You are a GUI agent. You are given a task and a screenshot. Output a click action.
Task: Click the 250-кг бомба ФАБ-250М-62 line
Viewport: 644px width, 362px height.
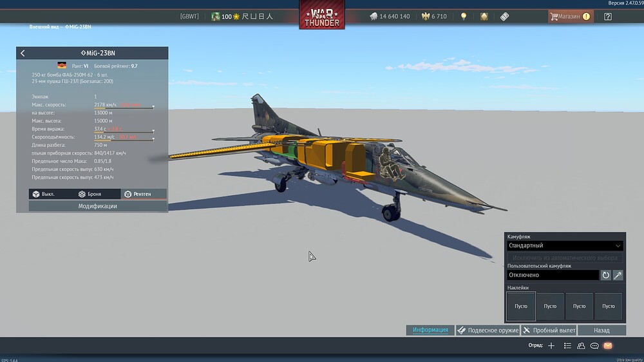tap(70, 75)
